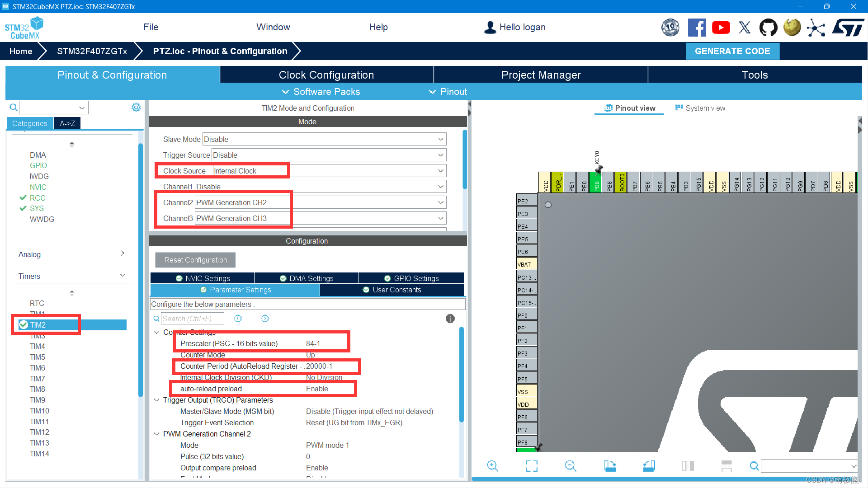Image resolution: width=868 pixels, height=488 pixels.
Task: Fit the chip to the pinout view
Action: click(532, 466)
